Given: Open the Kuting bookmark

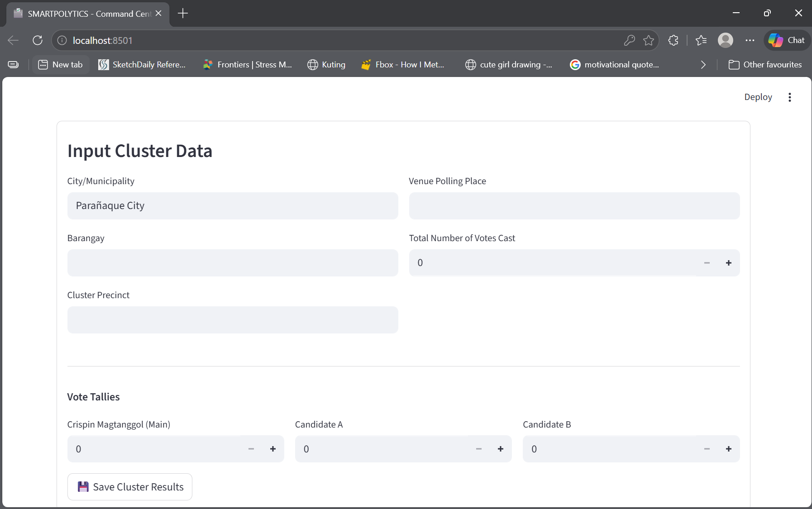Looking at the screenshot, I should coord(327,65).
